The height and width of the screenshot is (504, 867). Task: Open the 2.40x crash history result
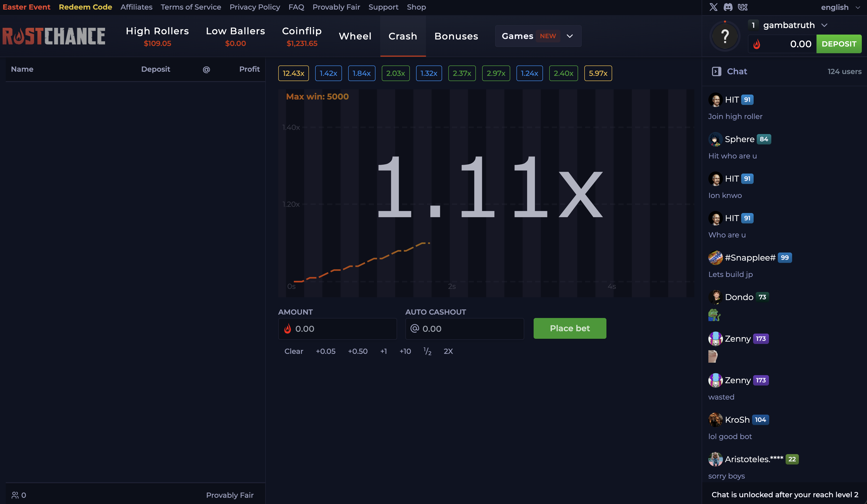coord(564,73)
